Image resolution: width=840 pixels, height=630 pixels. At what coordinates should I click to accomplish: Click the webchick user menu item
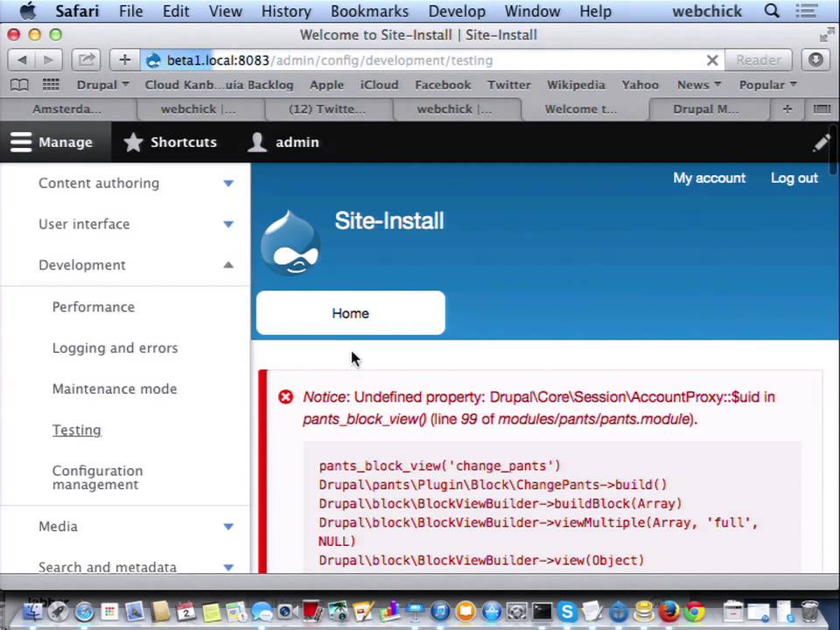click(707, 10)
